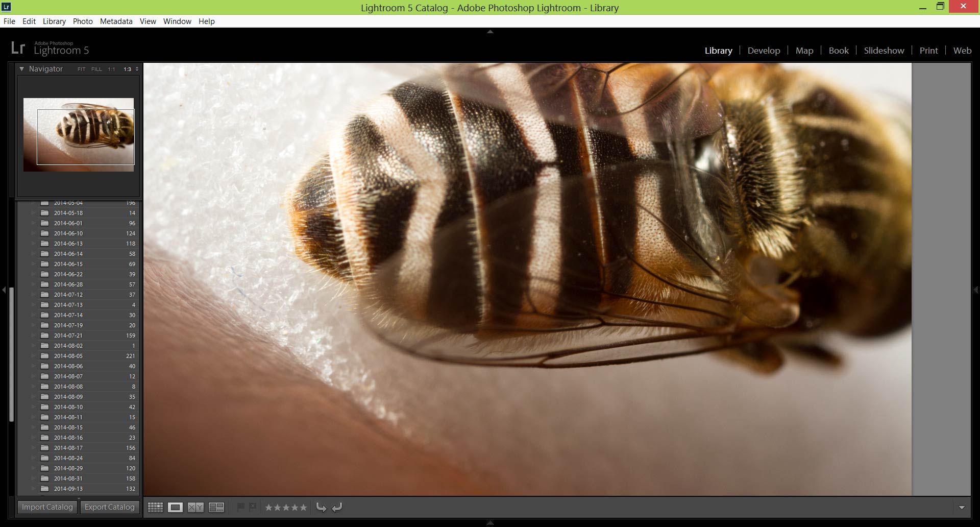The image size is (980, 527).
Task: Set rating to five stars
Action: coord(303,508)
